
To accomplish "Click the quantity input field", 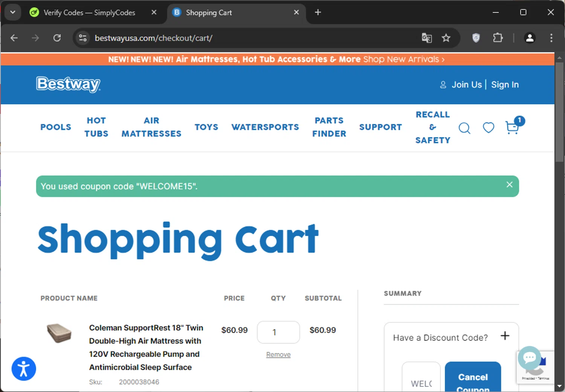I will point(278,332).
